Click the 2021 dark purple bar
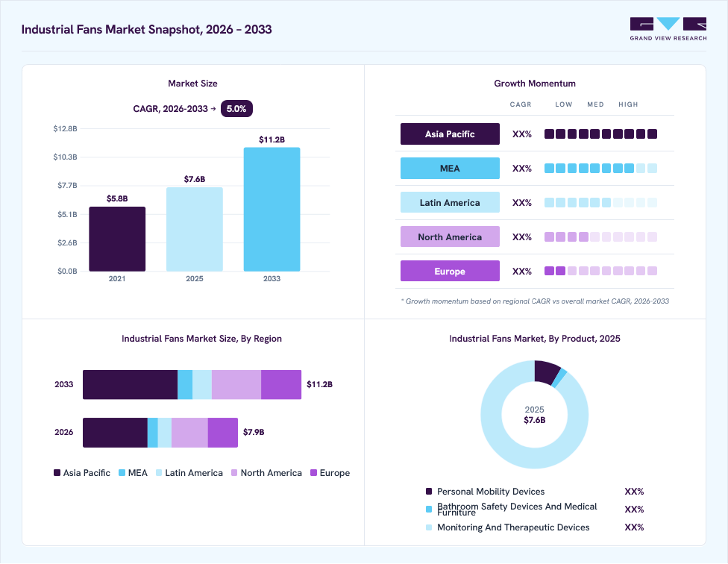 117,239
